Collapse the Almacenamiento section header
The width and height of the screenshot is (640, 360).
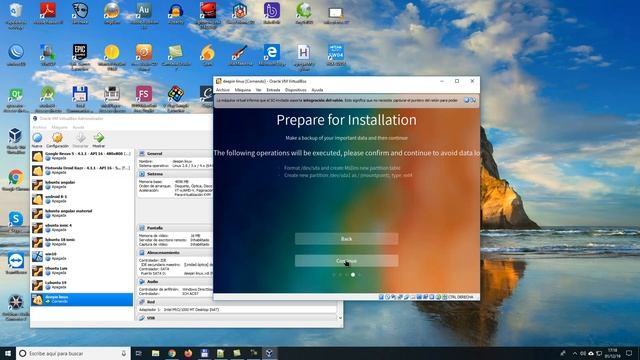176,253
